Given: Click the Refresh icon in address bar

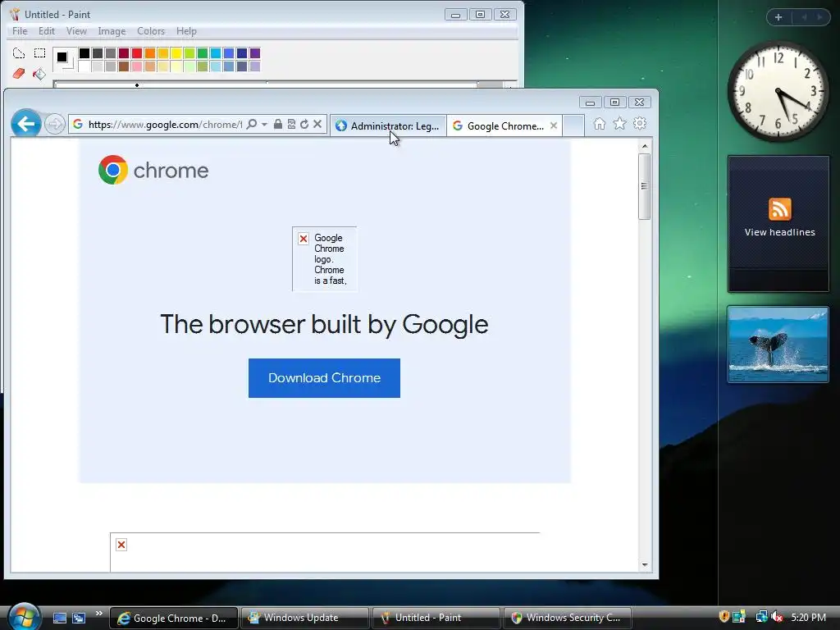Looking at the screenshot, I should [304, 125].
